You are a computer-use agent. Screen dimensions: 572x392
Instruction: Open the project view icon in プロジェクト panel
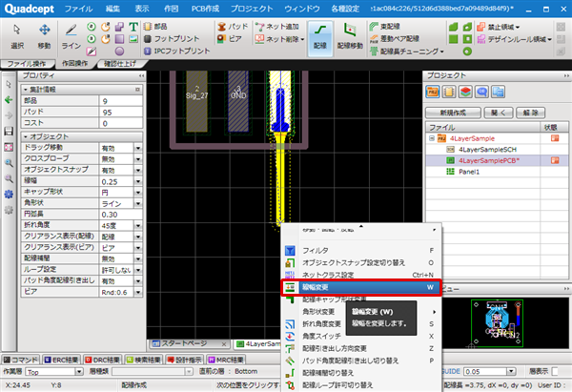pos(433,92)
